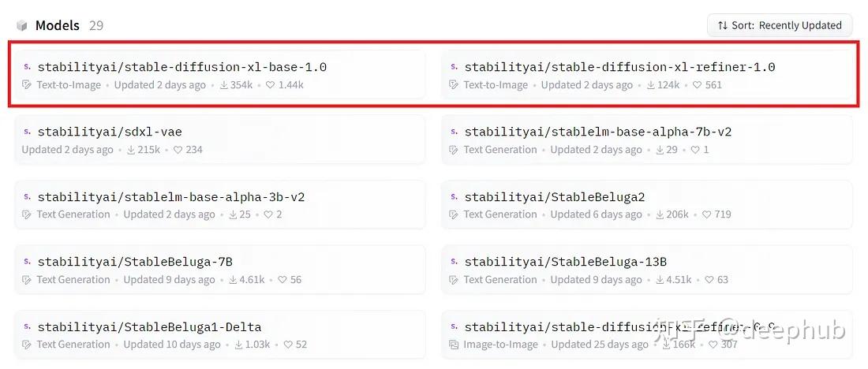Open stabilityai/stablelm-base-alpha-3b-v2 model

click(170, 197)
